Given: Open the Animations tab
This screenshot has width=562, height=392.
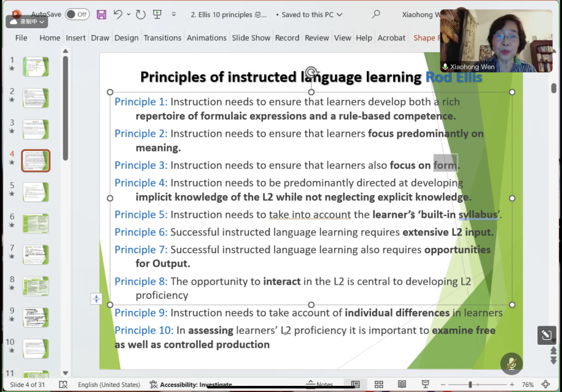Looking at the screenshot, I should pyautogui.click(x=206, y=37).
